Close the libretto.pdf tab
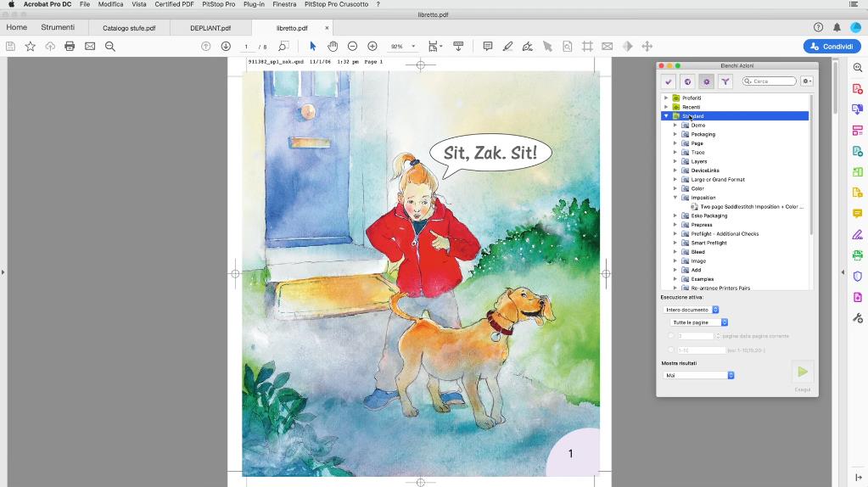 (327, 28)
